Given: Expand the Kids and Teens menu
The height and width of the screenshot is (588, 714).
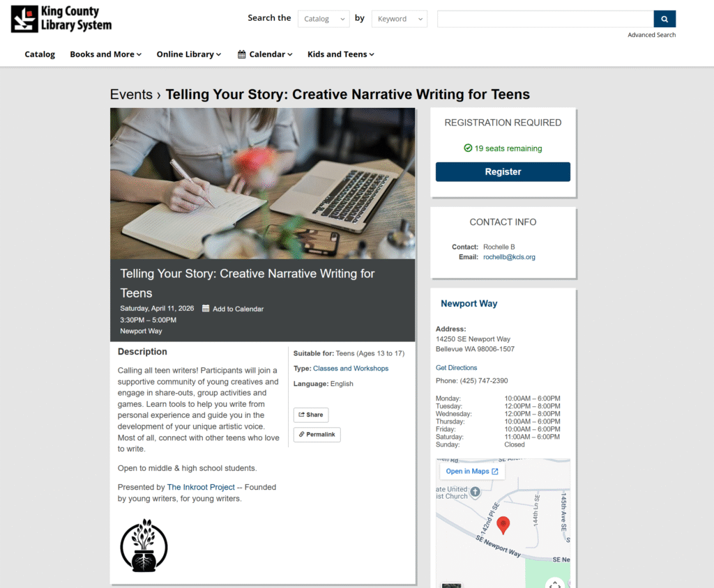Looking at the screenshot, I should point(340,54).
